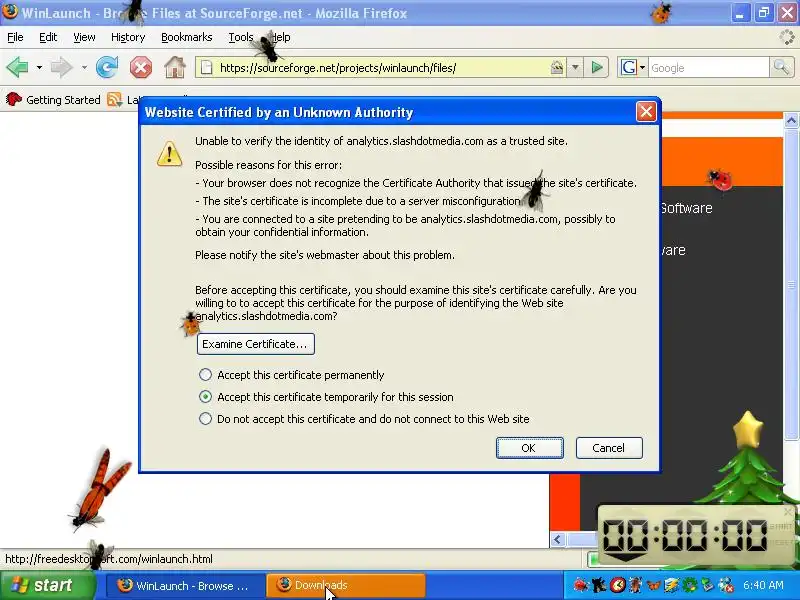Click the lightning bolt tray icon
The image size is (800, 600).
(671, 585)
